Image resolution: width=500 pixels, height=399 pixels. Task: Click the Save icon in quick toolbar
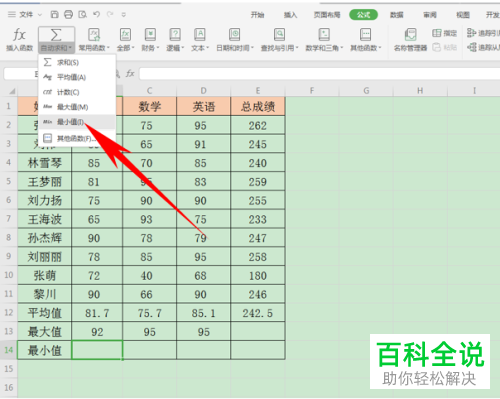pos(54,14)
